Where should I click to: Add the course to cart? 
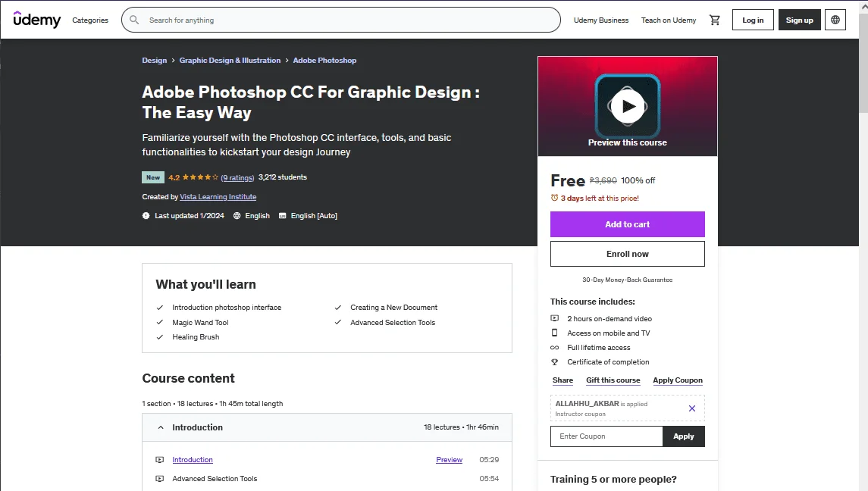coord(627,224)
